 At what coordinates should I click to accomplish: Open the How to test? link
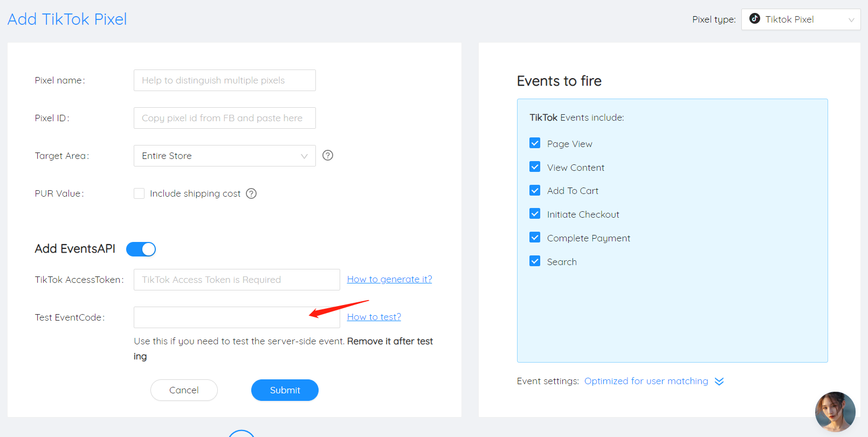tap(374, 317)
